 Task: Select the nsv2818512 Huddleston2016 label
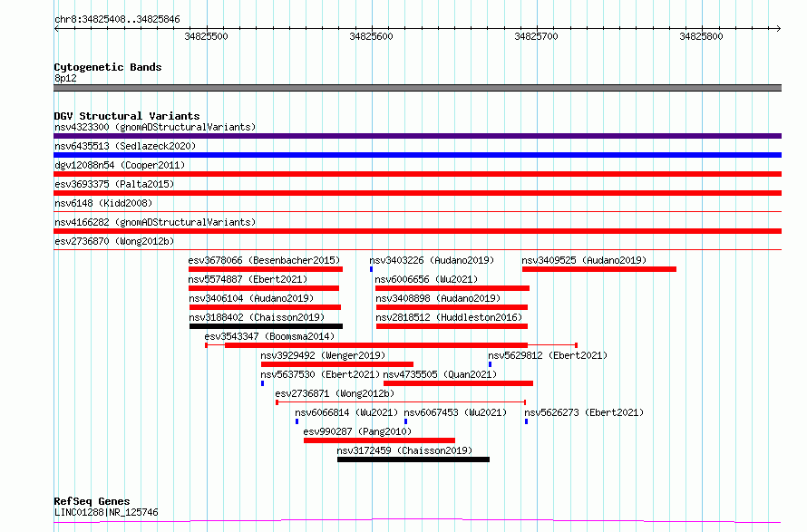click(x=449, y=317)
